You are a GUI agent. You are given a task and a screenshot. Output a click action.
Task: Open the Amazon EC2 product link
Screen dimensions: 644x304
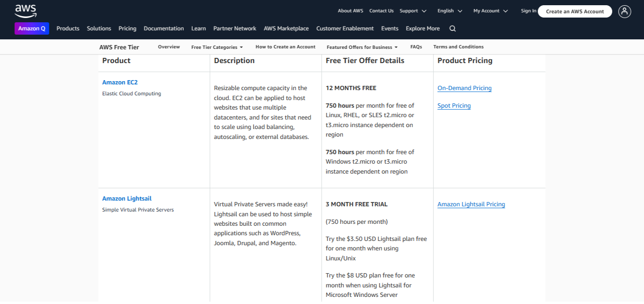pos(120,83)
